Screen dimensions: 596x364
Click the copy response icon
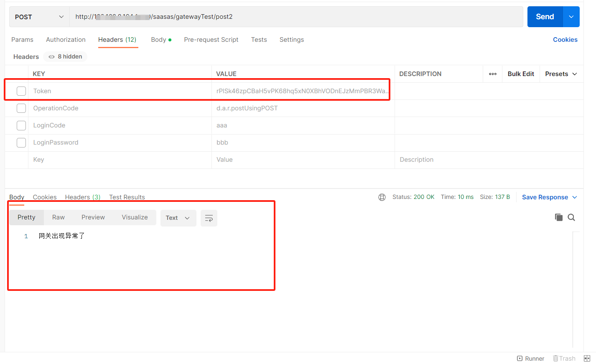click(x=558, y=217)
